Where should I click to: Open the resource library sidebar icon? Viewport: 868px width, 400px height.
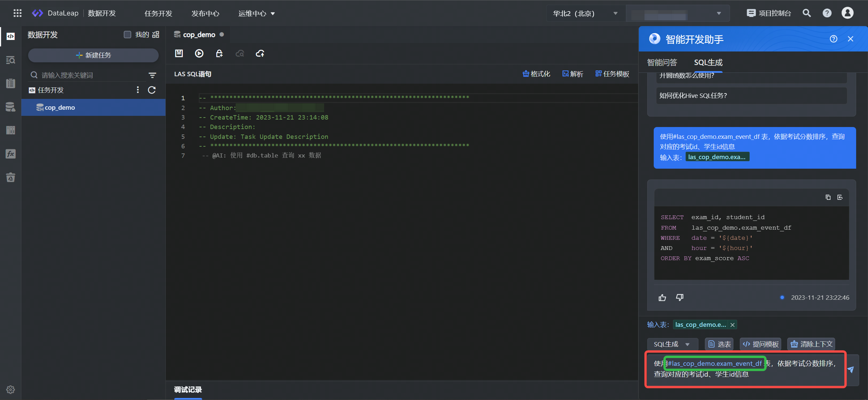click(11, 130)
